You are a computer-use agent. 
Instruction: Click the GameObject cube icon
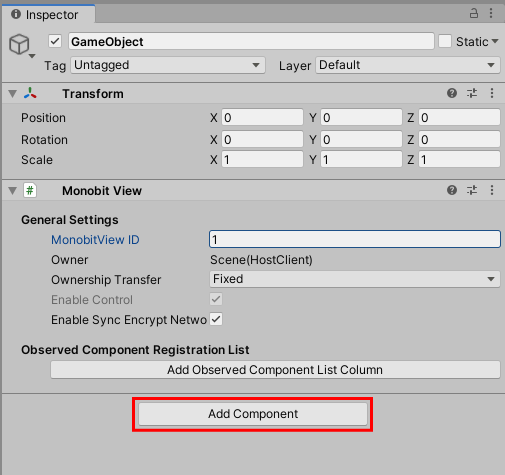(19, 44)
